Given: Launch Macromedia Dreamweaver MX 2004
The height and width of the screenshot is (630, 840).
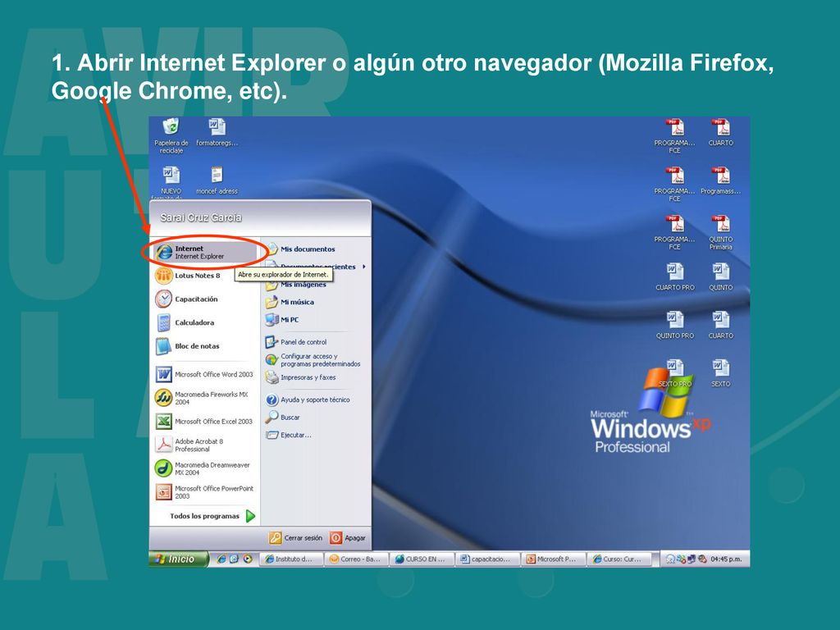Looking at the screenshot, I should pos(204,468).
